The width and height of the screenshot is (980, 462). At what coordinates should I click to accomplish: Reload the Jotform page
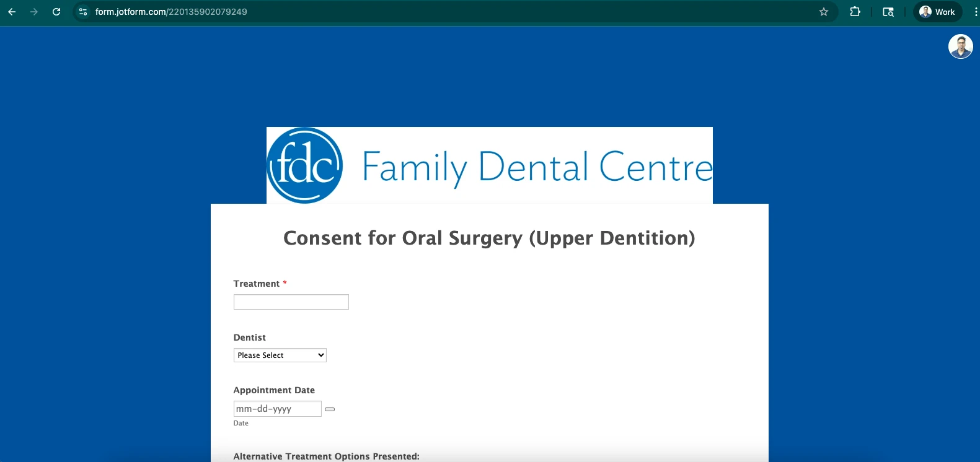[56, 12]
